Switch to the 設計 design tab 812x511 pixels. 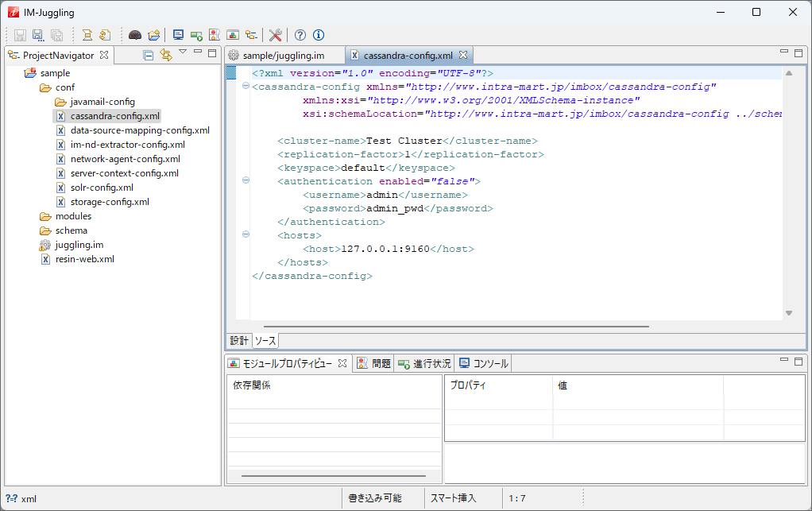point(239,341)
